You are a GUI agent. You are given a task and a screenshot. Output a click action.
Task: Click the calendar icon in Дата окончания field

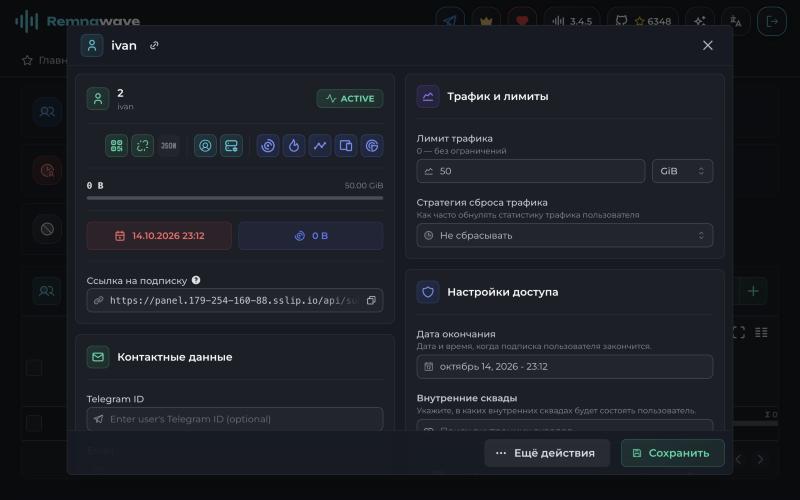[429, 366]
